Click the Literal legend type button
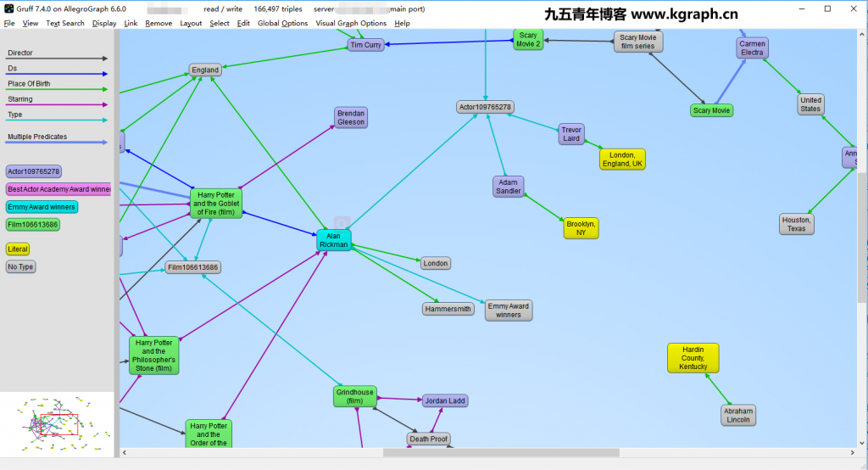The image size is (868, 470). [18, 249]
